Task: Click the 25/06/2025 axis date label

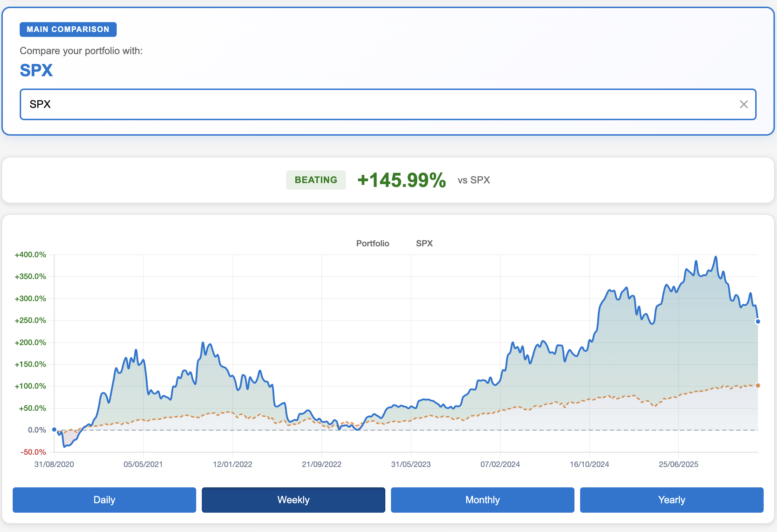Action: tap(679, 464)
